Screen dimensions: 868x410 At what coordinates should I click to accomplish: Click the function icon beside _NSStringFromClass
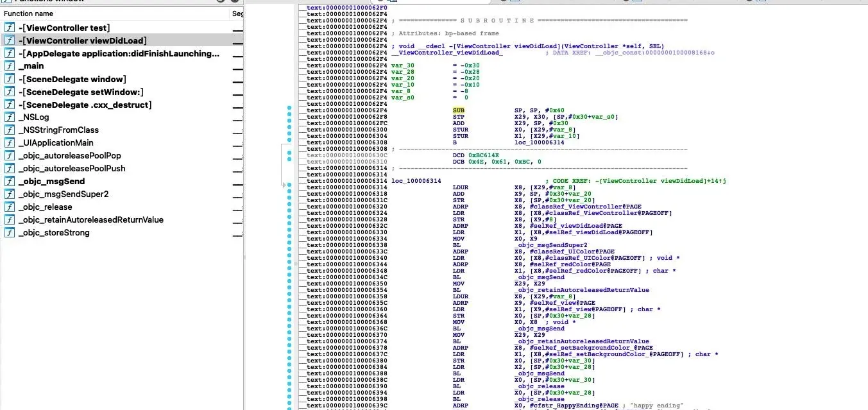click(x=10, y=130)
